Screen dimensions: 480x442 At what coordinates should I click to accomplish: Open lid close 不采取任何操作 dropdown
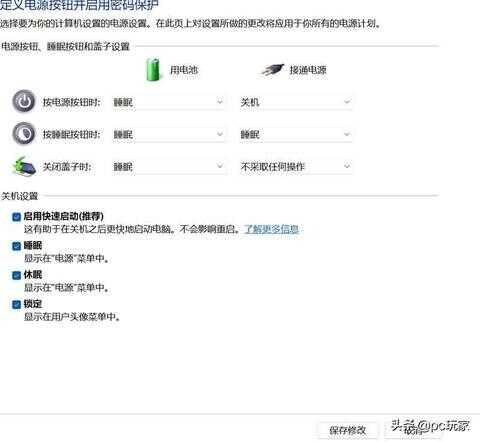[x=295, y=166]
